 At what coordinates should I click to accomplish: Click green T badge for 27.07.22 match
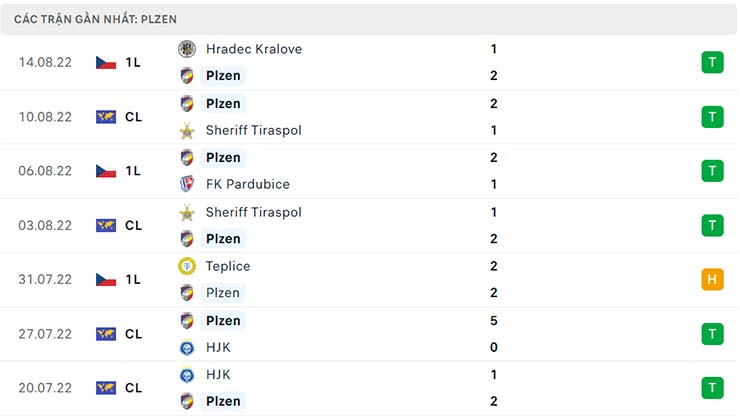click(712, 334)
